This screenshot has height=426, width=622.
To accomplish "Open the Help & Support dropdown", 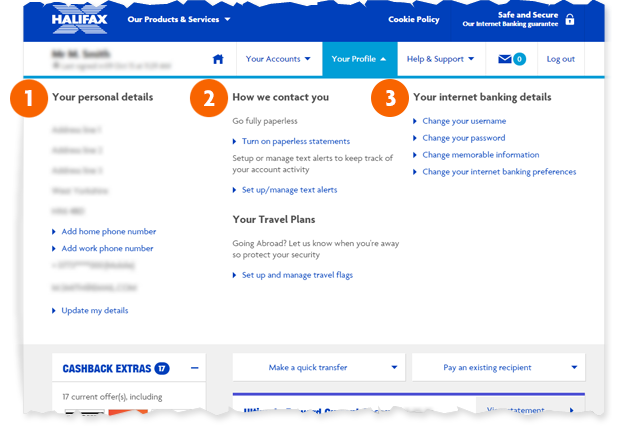I will click(441, 59).
